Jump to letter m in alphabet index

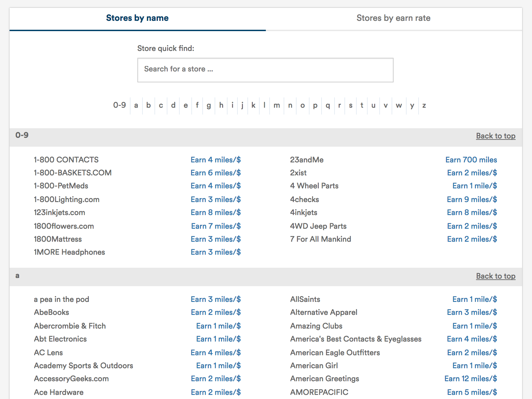click(x=277, y=105)
